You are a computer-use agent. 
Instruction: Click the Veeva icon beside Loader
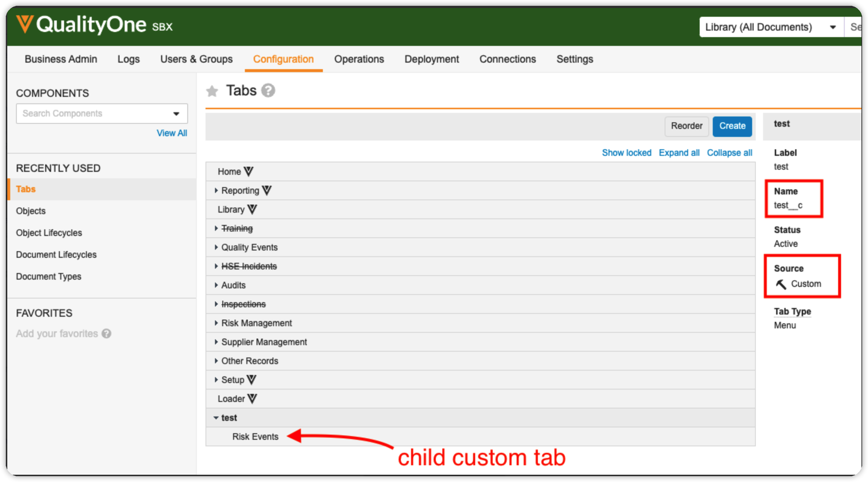[252, 399]
